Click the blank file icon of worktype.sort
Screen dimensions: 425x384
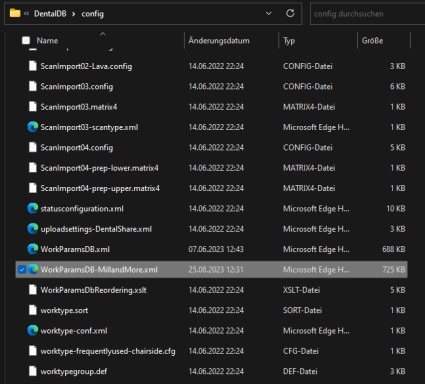(33, 310)
